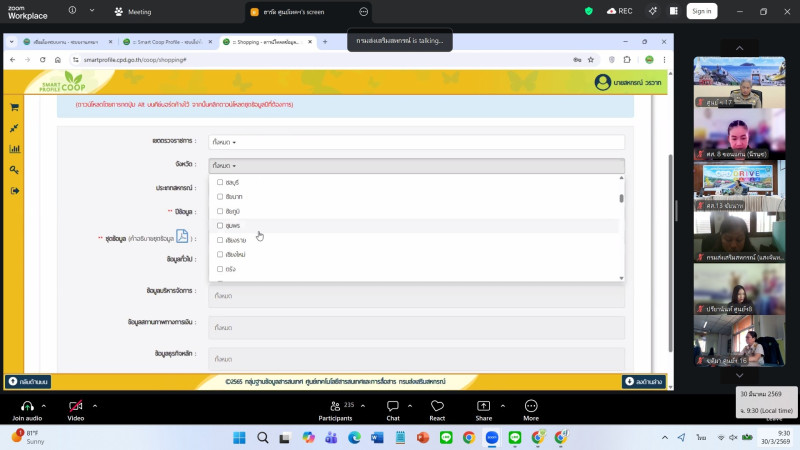
Task: Expand the เขตตรวจราชการ dropdown
Action: click(x=416, y=142)
